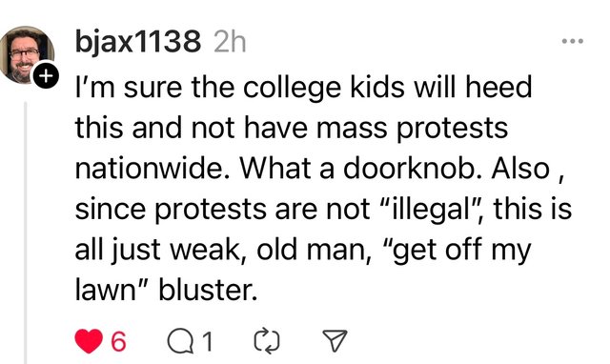Click the word "nationwide" in the post
Image resolution: width=610 pixels, height=364 pixels.
[152, 169]
